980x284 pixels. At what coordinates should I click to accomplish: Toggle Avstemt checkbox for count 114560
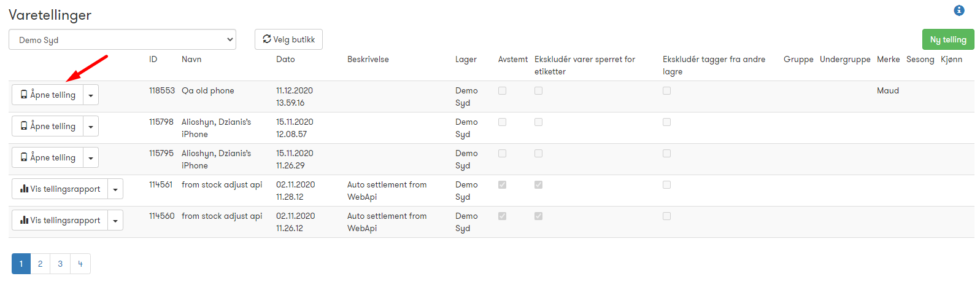click(x=503, y=216)
